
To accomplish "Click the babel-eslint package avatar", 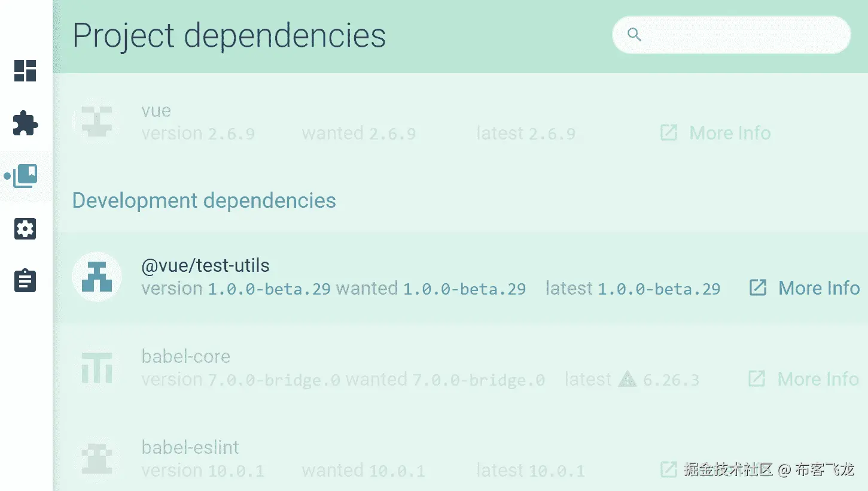I will (x=97, y=459).
